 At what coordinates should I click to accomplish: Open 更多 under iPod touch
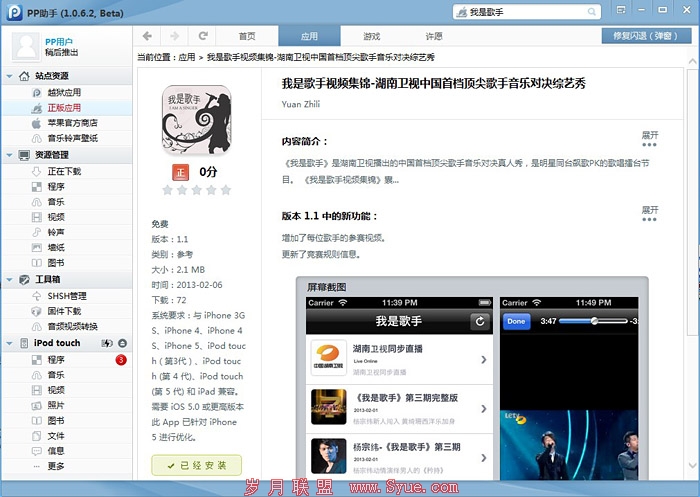(67, 466)
